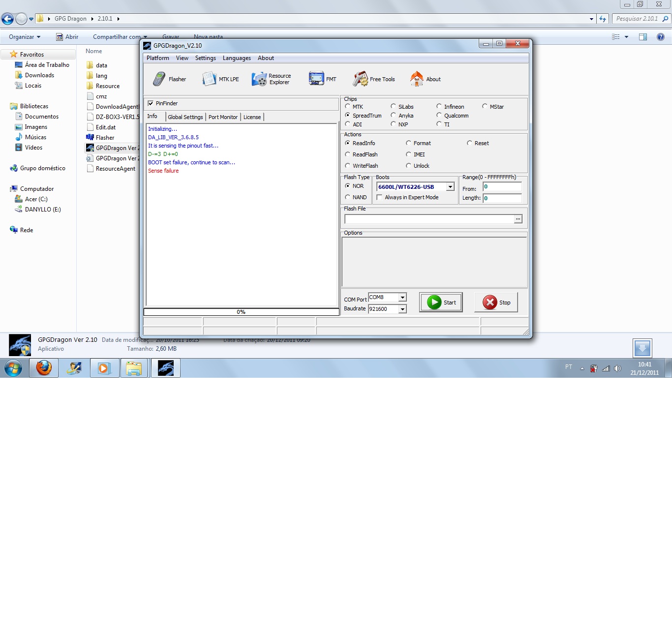Open Firefox from the taskbar
Viewport: 672px width, 637px height.
44,368
